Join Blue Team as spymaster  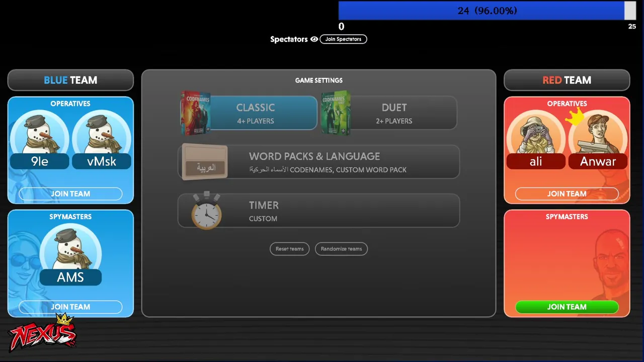(70, 307)
